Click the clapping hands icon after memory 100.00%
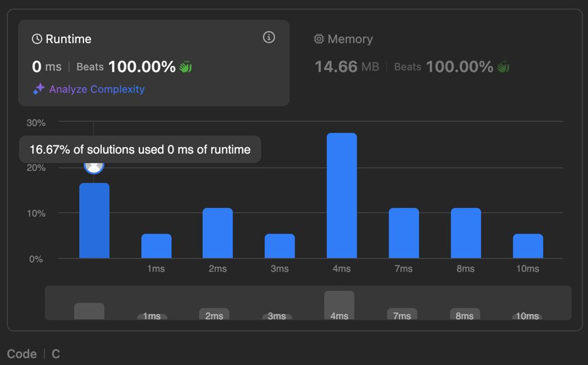Screen dimensions: 588x365 [x=503, y=67]
